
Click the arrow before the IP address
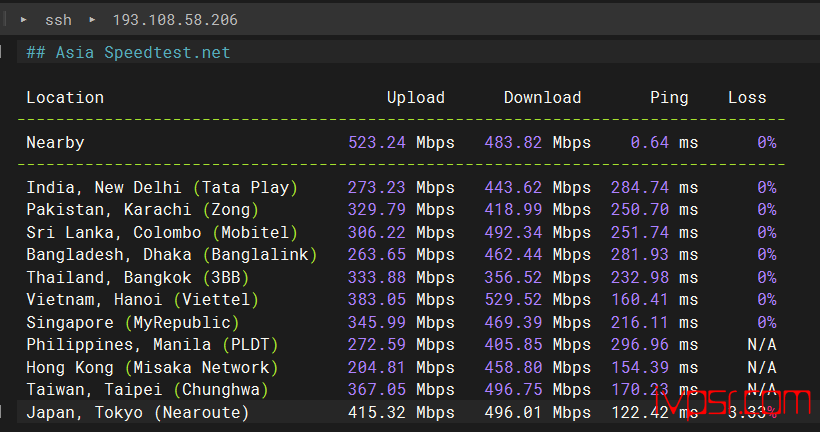[x=93, y=20]
